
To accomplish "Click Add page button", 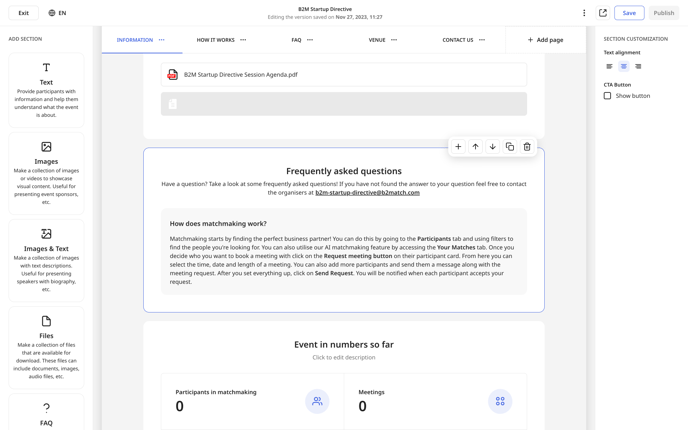I will [x=545, y=40].
